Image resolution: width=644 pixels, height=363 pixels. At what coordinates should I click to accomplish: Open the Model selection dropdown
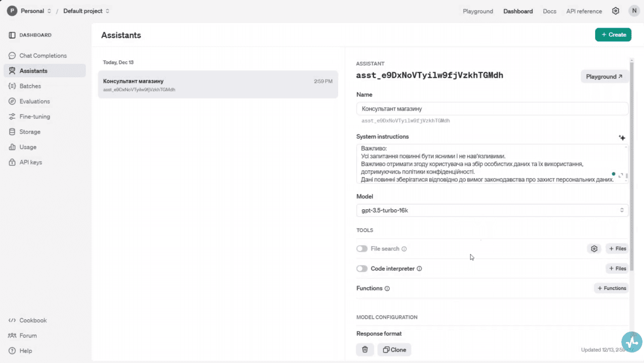[492, 210]
